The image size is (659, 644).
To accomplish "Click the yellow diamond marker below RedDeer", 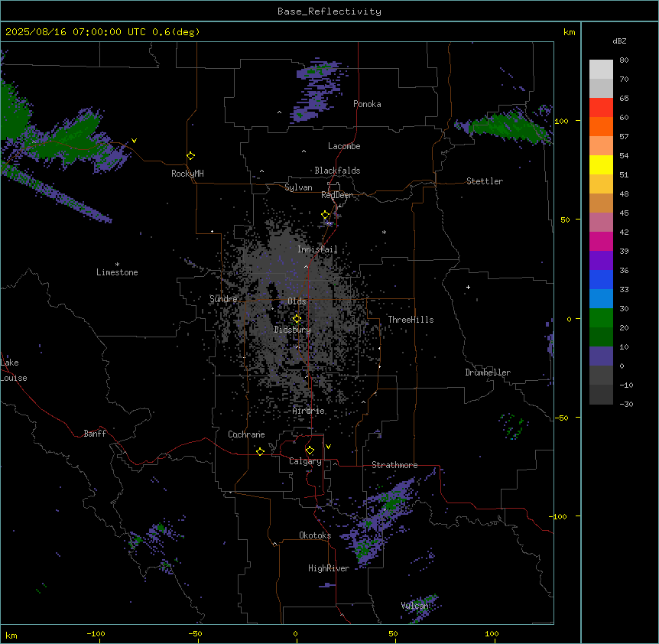I will (x=326, y=215).
